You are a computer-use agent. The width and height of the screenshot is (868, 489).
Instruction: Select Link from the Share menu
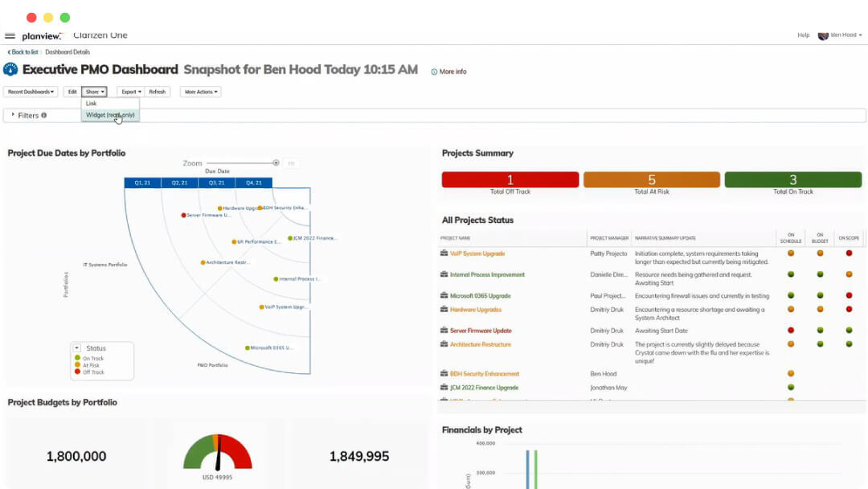[x=91, y=103]
